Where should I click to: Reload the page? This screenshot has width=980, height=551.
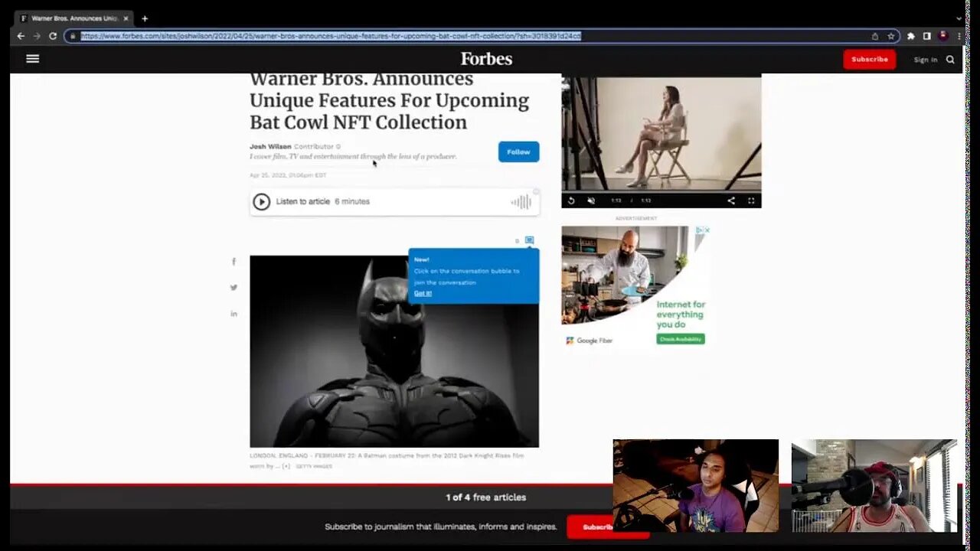pyautogui.click(x=53, y=36)
